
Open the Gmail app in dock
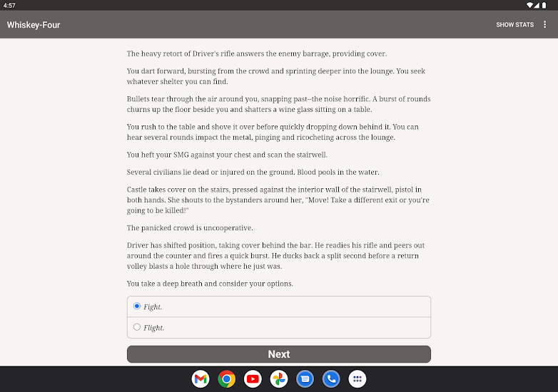pos(201,379)
